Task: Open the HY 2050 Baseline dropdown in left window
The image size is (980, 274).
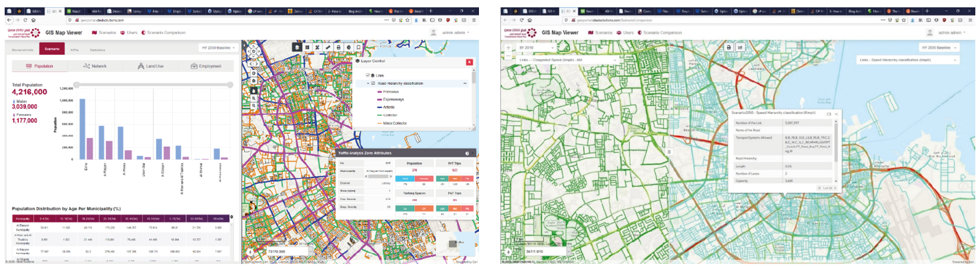Action: point(217,48)
